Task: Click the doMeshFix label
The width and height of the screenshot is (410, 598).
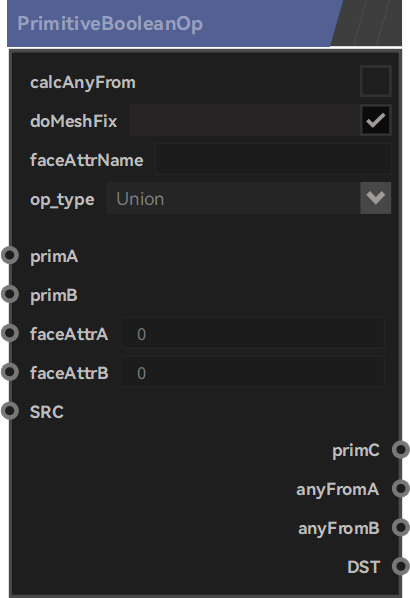Action: (74, 121)
